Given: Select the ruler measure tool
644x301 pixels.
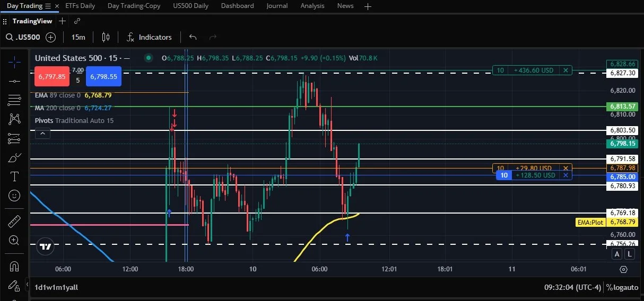Looking at the screenshot, I should (14, 221).
